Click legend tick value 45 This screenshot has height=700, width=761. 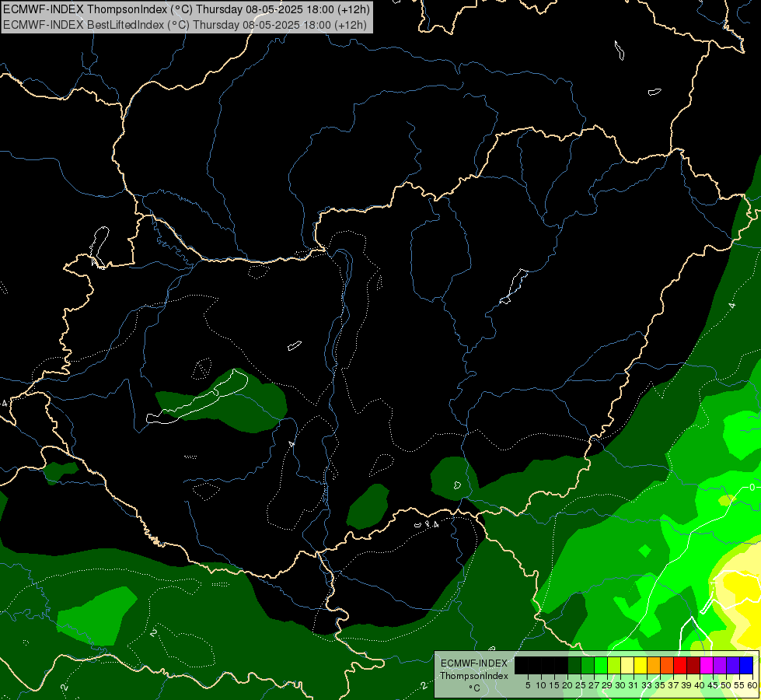(714, 685)
